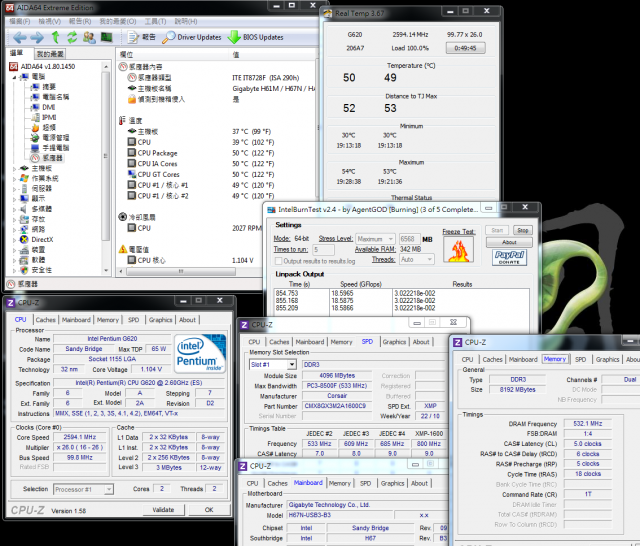640x546 pixels.
Task: Click the Start button in IntelBurnTest
Action: pyautogui.click(x=497, y=231)
